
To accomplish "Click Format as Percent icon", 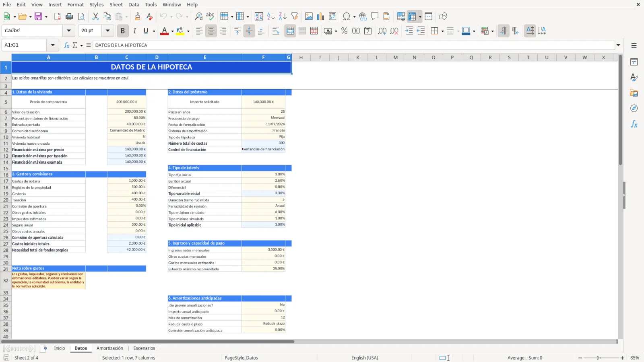I will coord(344,31).
